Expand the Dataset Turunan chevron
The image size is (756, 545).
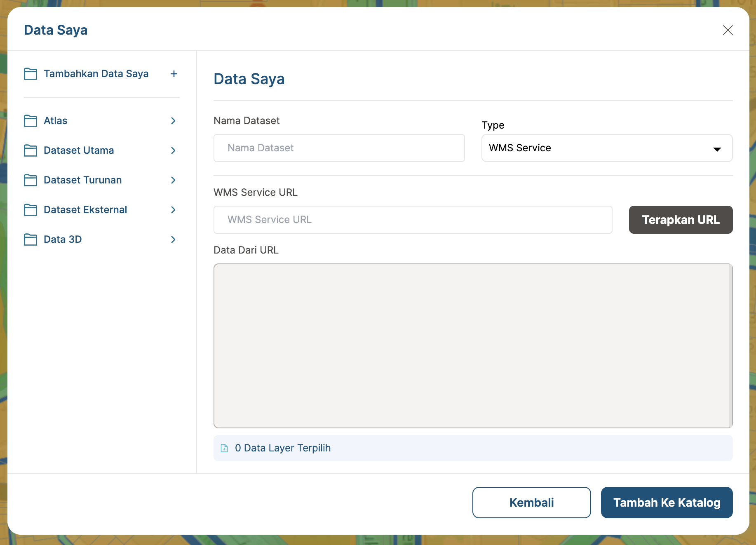click(173, 180)
